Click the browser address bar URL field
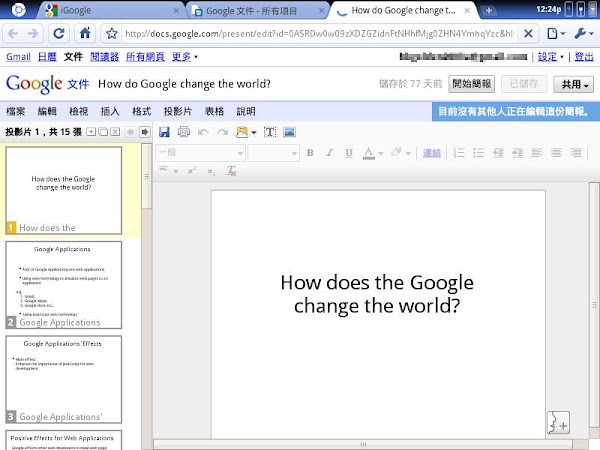600x450 pixels. 320,34
